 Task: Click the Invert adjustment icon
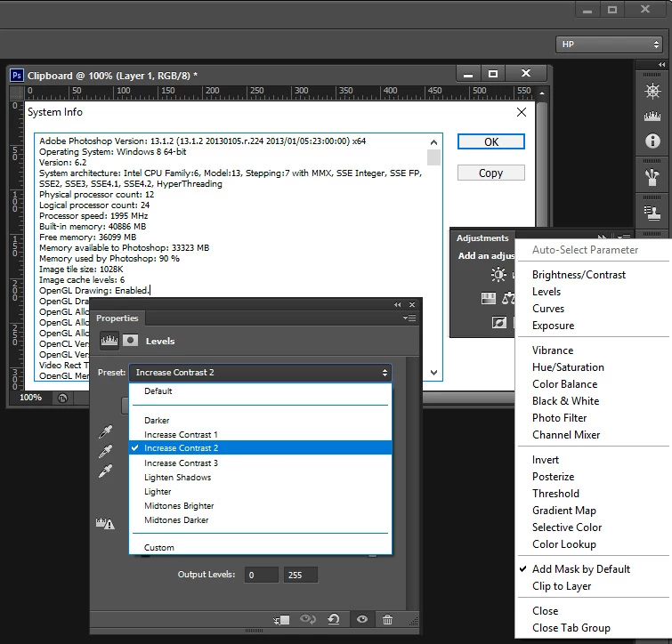pos(498,322)
